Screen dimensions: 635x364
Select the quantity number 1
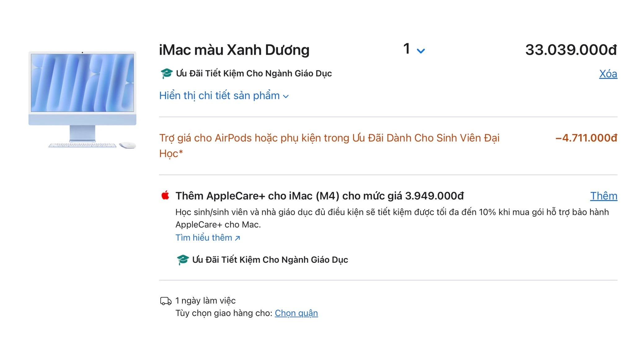(407, 49)
